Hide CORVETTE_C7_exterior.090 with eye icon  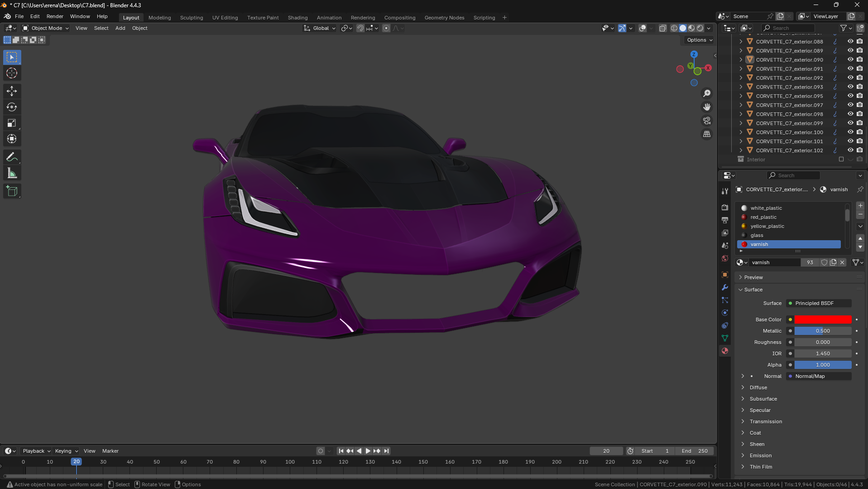tap(850, 59)
